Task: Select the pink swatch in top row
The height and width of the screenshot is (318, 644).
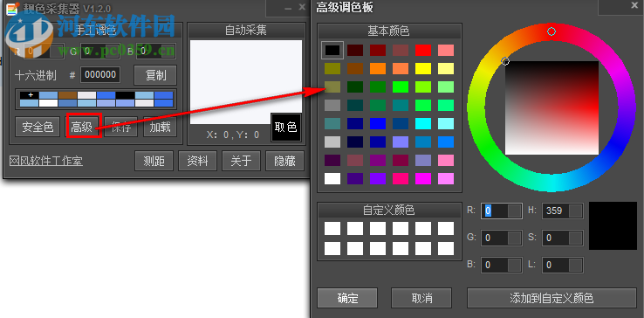Action: point(446,50)
